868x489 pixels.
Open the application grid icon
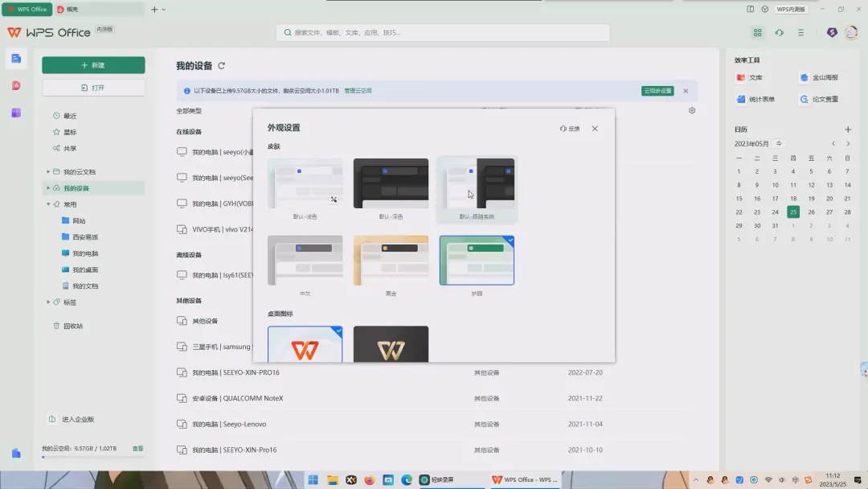coord(757,33)
